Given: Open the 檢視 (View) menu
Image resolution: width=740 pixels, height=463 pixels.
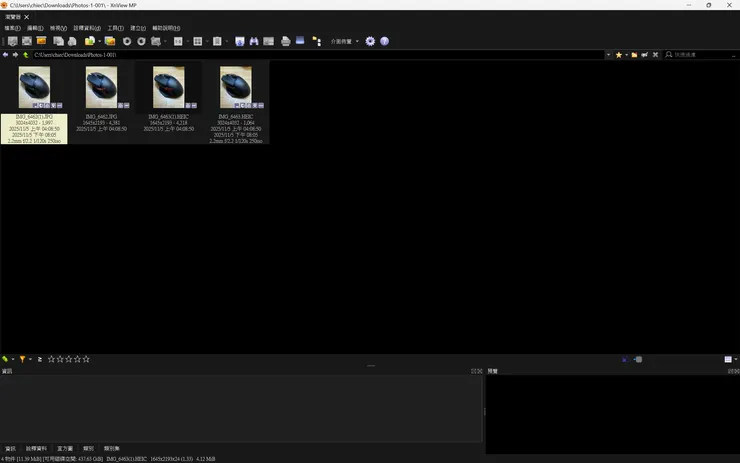Looking at the screenshot, I should (x=59, y=28).
